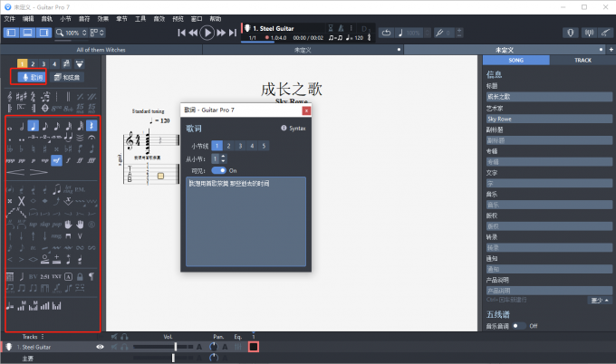Add a new document tab with plus

[611, 50]
